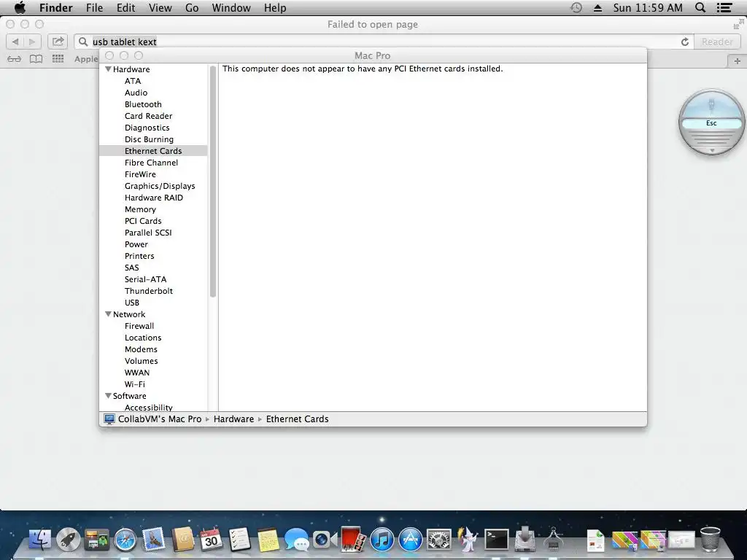Click arrow below the Esc widget
This screenshot has width=747, height=560.
click(x=712, y=150)
